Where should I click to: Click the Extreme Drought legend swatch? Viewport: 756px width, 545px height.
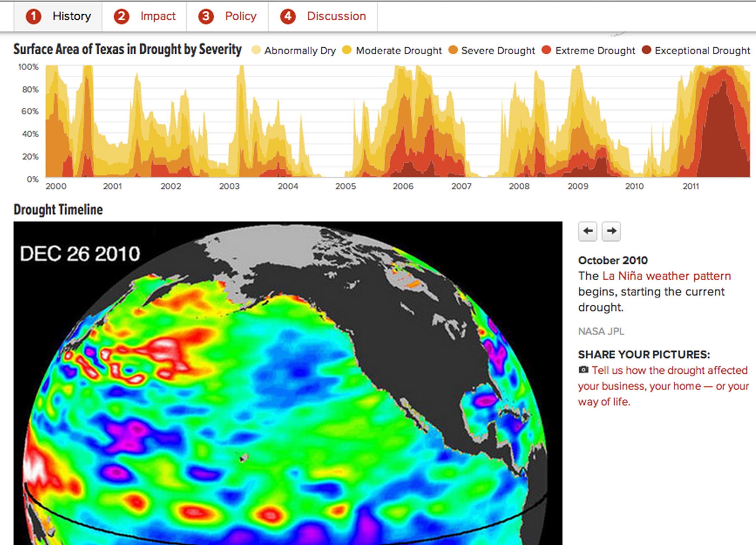[x=546, y=50]
